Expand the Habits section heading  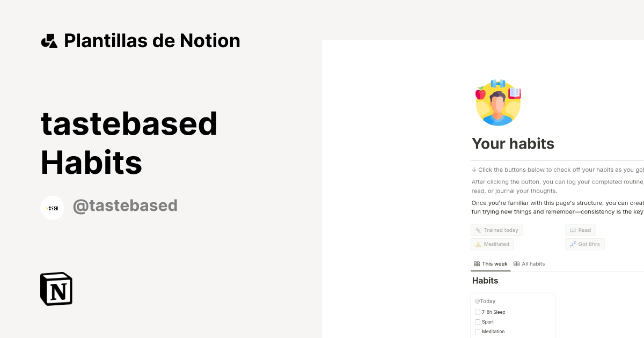tap(485, 281)
